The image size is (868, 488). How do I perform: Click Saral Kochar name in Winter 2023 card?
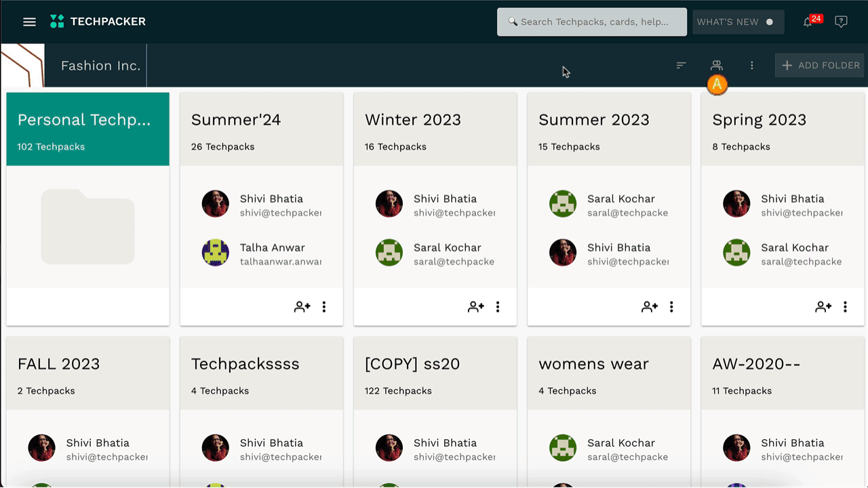[448, 247]
